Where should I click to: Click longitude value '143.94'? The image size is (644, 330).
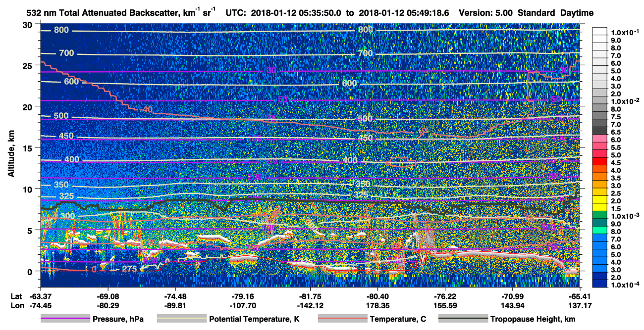513,305
